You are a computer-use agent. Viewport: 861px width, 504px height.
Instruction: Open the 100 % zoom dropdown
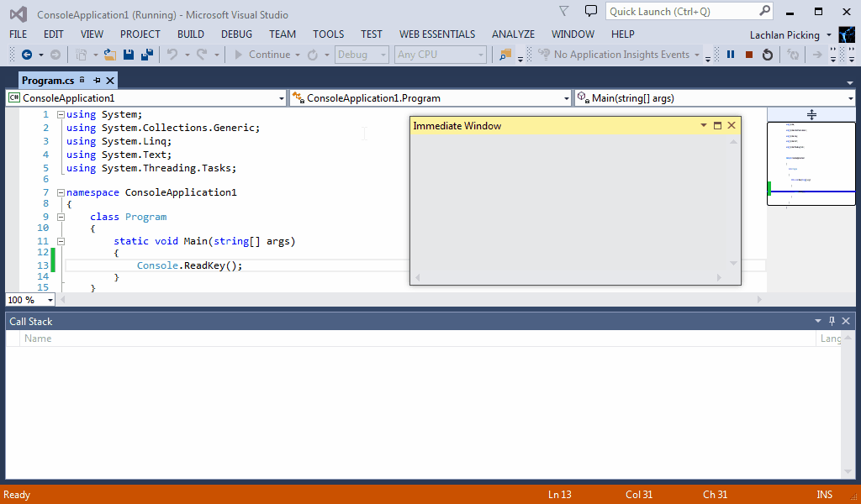50,300
